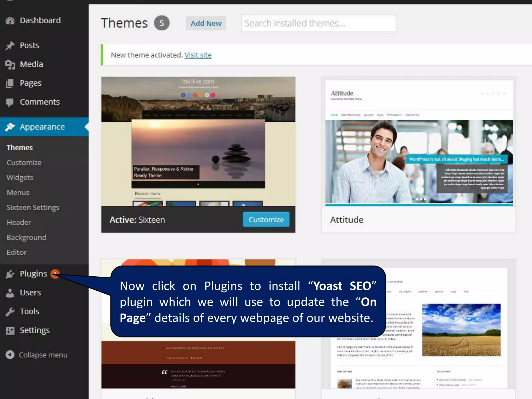This screenshot has width=532, height=399.
Task: Follow the Visit site link
Action: [x=198, y=55]
